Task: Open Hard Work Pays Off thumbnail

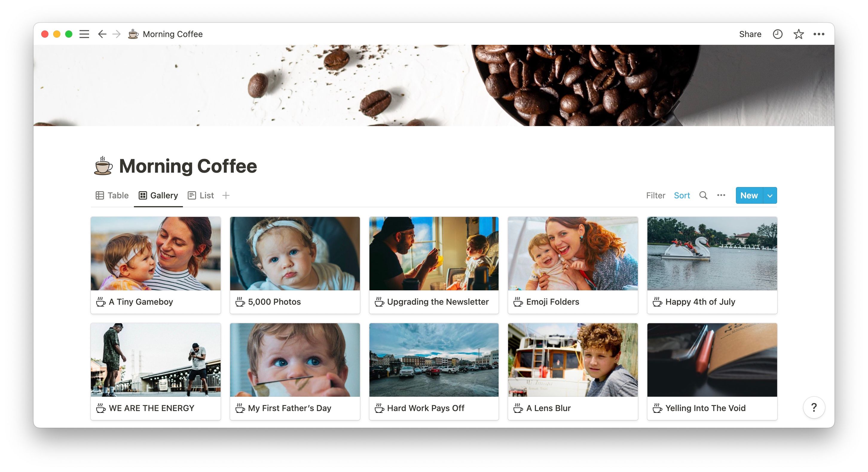Action: [434, 360]
